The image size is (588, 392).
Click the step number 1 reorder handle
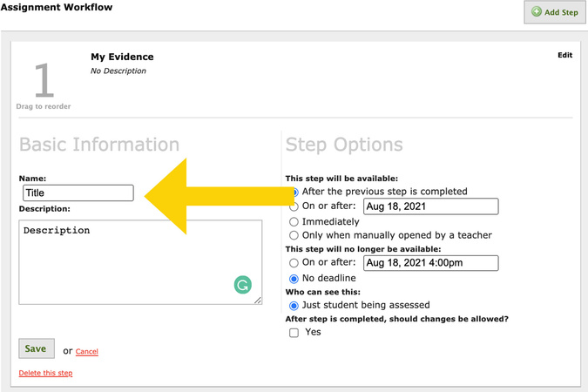coord(44,80)
